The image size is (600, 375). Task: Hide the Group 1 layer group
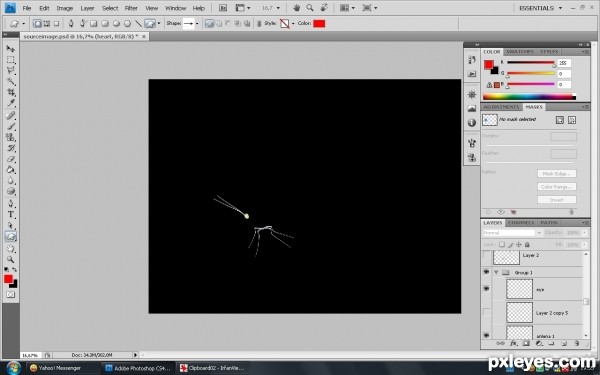click(486, 272)
